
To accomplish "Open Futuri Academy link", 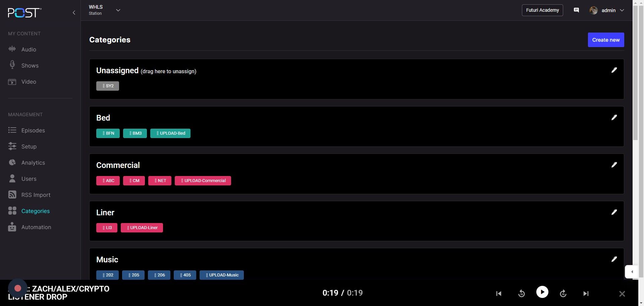I will pyautogui.click(x=542, y=10).
